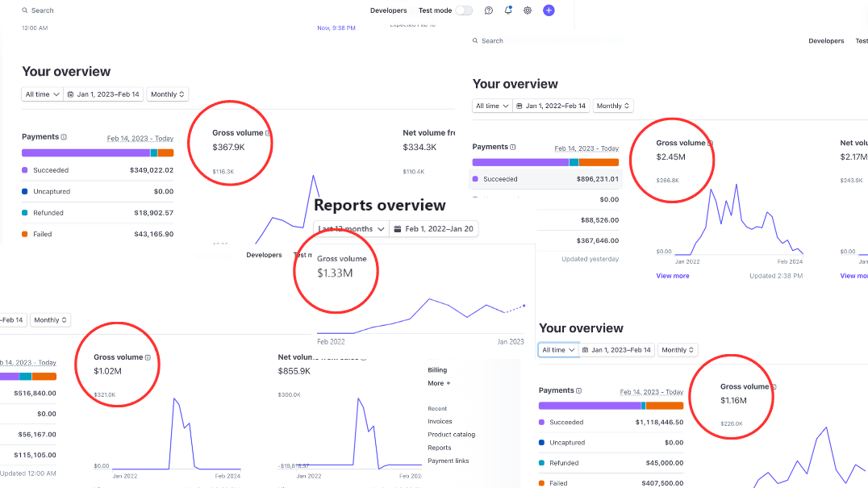The height and width of the screenshot is (488, 868).
Task: Click the info icon beside $2.45M Gross volume
Action: click(x=710, y=144)
